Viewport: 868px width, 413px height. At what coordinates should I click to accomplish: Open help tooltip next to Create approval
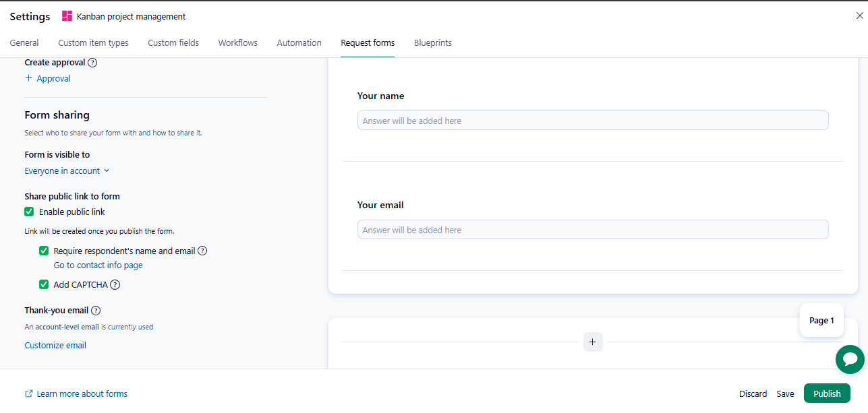pos(92,63)
